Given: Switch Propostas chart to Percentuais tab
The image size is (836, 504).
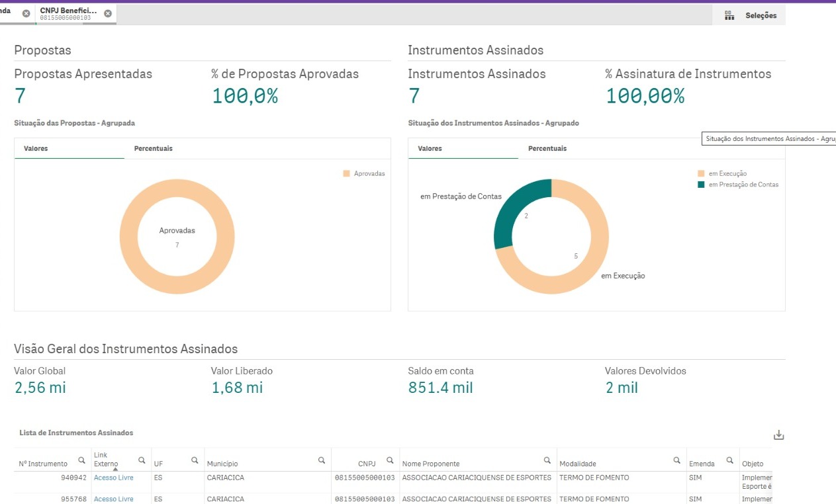Looking at the screenshot, I should click(153, 149).
